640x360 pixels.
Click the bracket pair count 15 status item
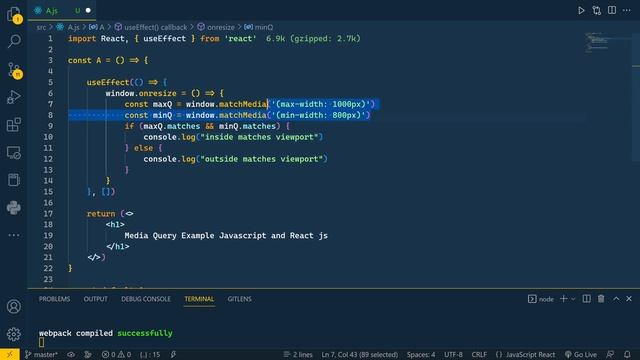coord(150,354)
